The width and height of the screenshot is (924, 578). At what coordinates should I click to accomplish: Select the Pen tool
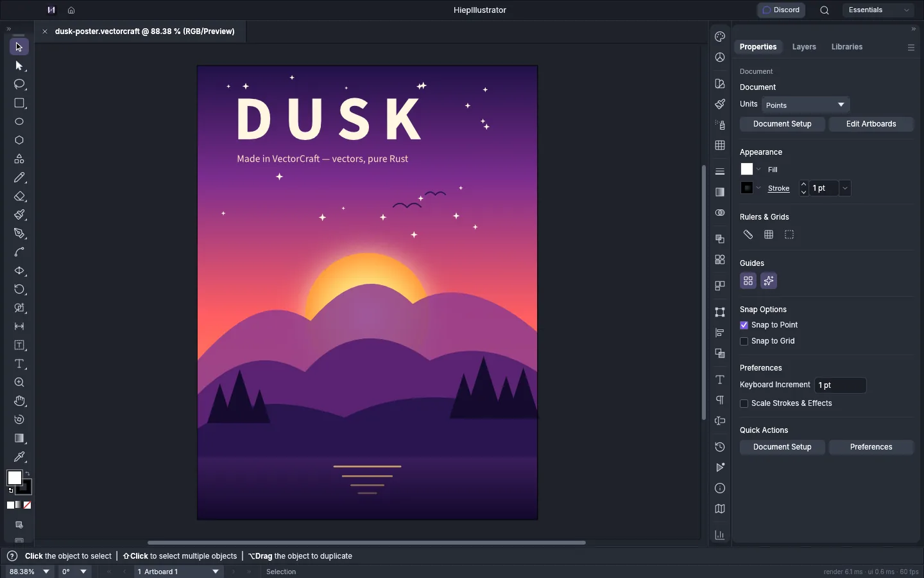coord(19,234)
